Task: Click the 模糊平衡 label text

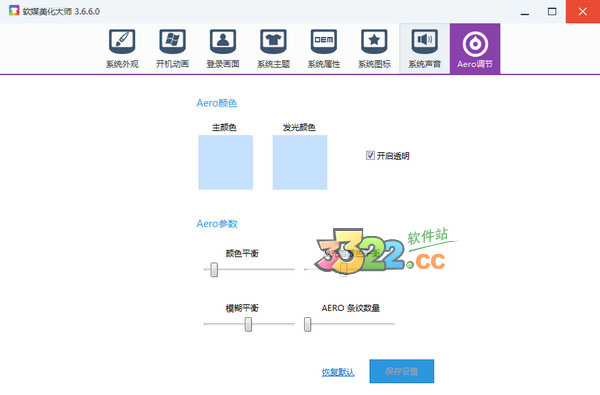Action: click(242, 308)
